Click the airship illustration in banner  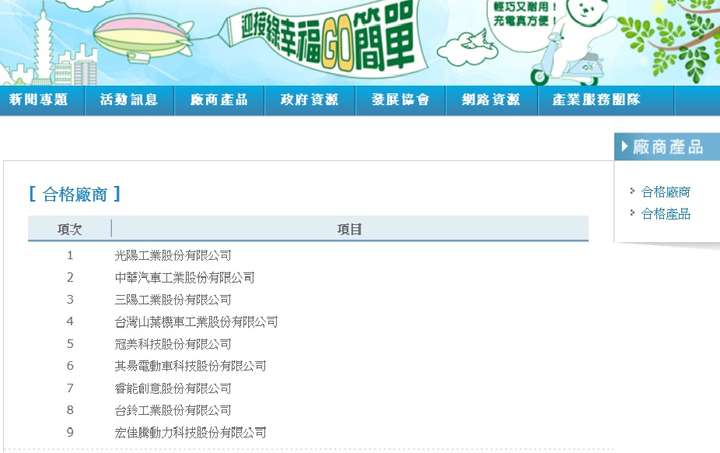pyautogui.click(x=143, y=38)
